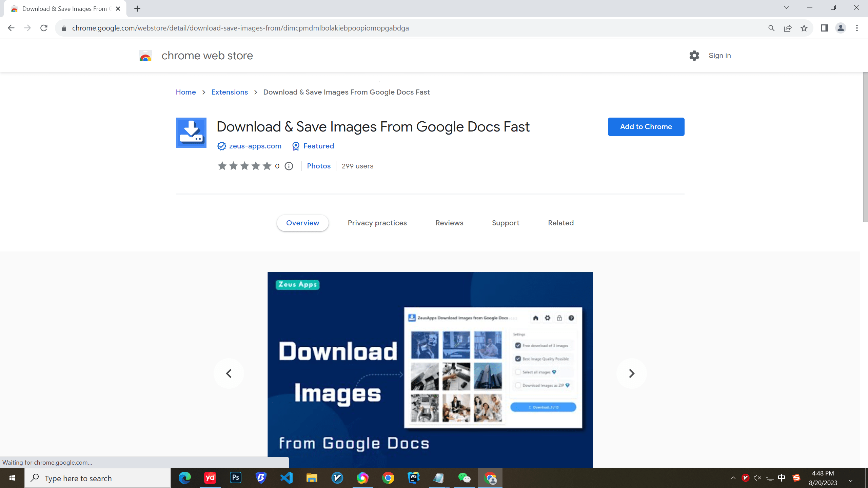Click the Chrome Web Store logo
Image resolution: width=868 pixels, height=488 pixels.
point(145,56)
